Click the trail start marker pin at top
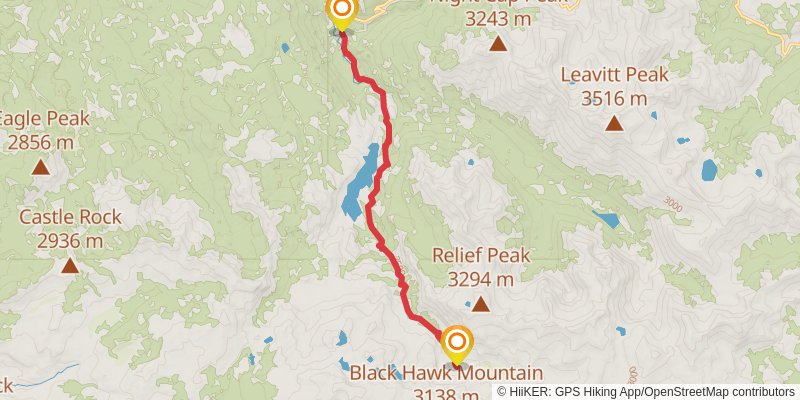The height and width of the screenshot is (400, 800). click(341, 13)
